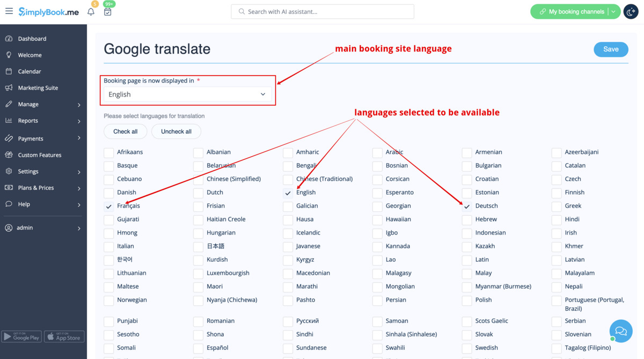Screen dimensions: 644x359
Task: Click the Uncheck all button
Action: click(176, 131)
